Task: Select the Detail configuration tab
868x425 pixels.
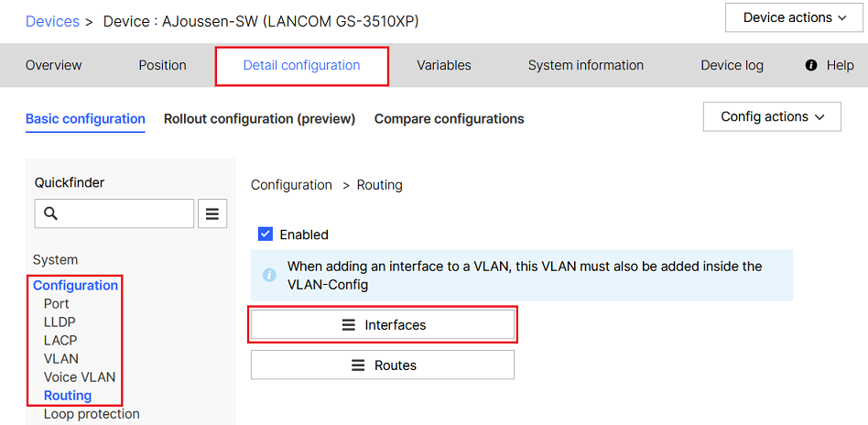Action: 301,66
